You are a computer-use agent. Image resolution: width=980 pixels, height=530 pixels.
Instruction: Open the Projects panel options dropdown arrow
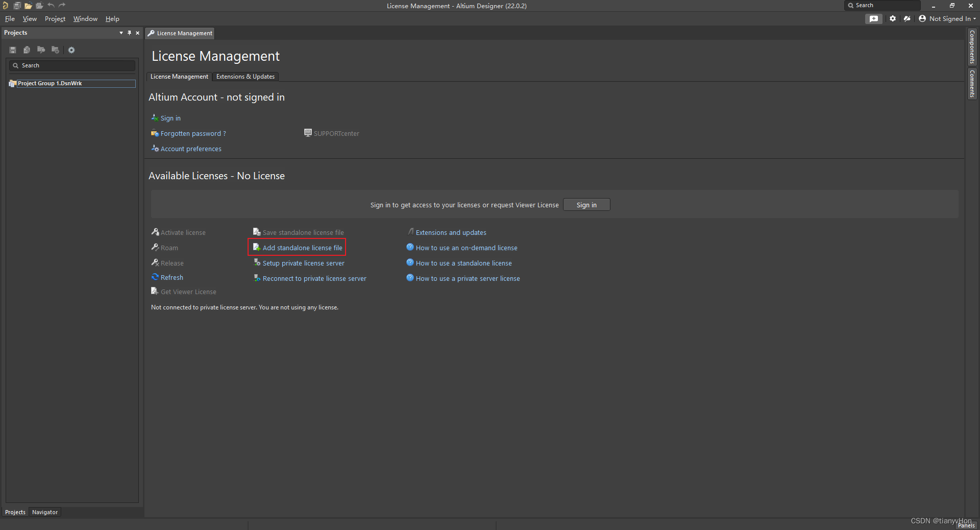click(121, 33)
